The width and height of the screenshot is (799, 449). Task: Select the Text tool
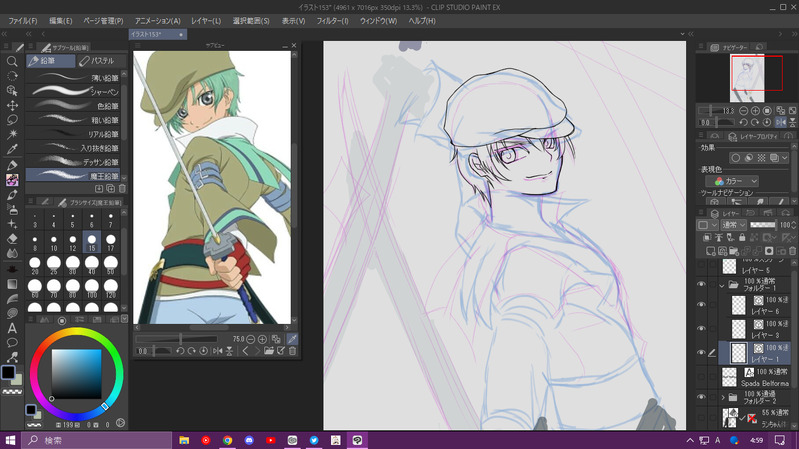tap(12, 328)
